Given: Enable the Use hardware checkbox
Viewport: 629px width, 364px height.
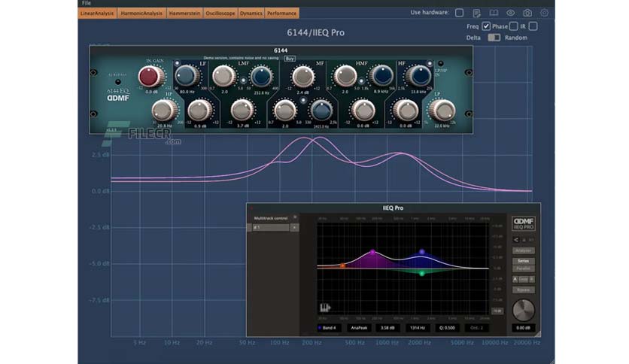Looking at the screenshot, I should 459,13.
